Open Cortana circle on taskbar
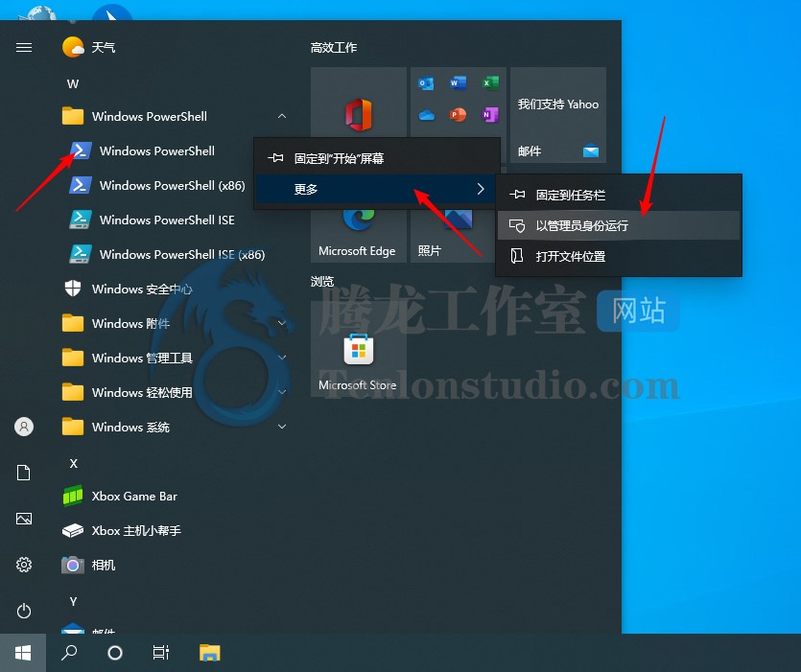Viewport: 801px width, 672px height. point(115,653)
